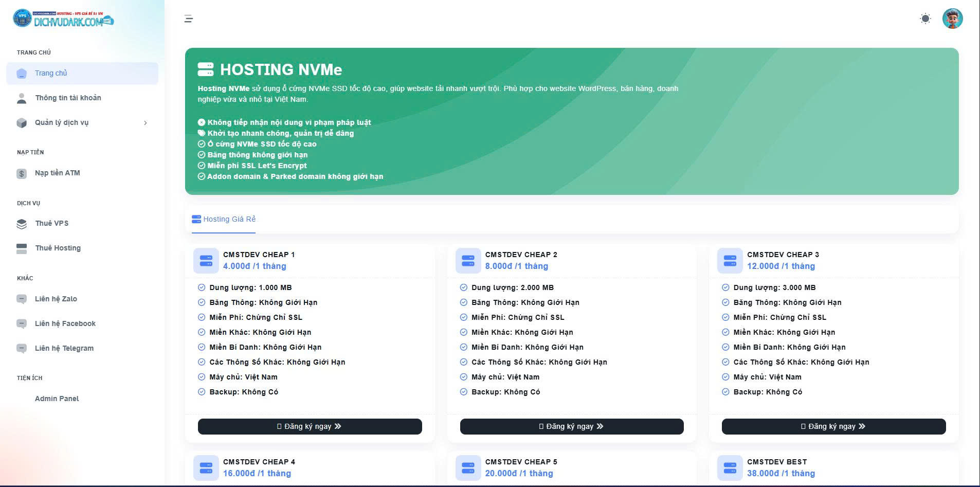This screenshot has height=487, width=980.
Task: Expand the Quản lý dịch vụ chevron
Action: point(146,123)
